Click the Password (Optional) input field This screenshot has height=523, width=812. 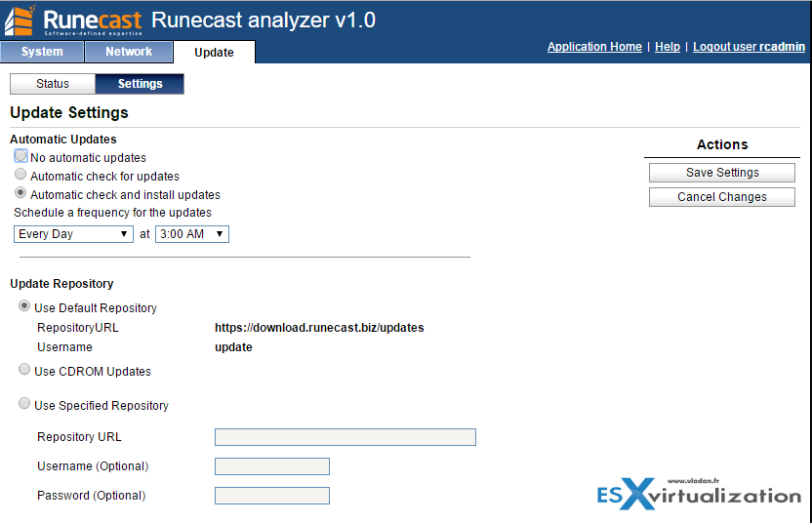tap(272, 496)
